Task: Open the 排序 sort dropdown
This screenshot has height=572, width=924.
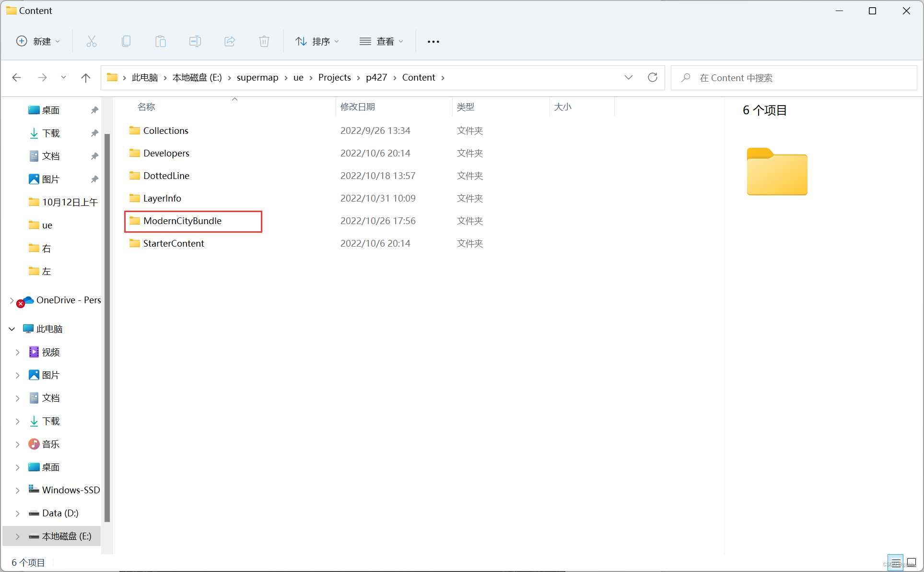Action: click(x=317, y=41)
